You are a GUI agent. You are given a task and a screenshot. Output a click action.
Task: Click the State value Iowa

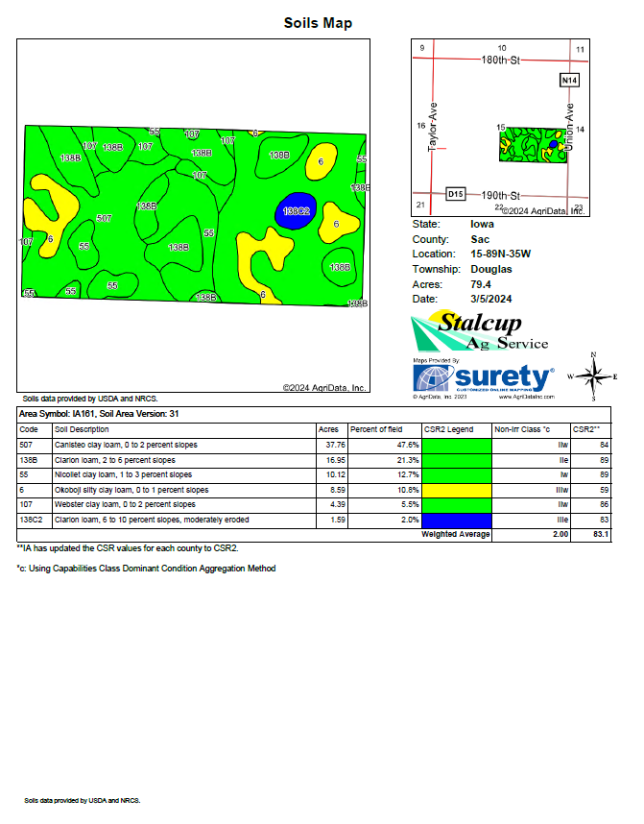[x=482, y=225]
